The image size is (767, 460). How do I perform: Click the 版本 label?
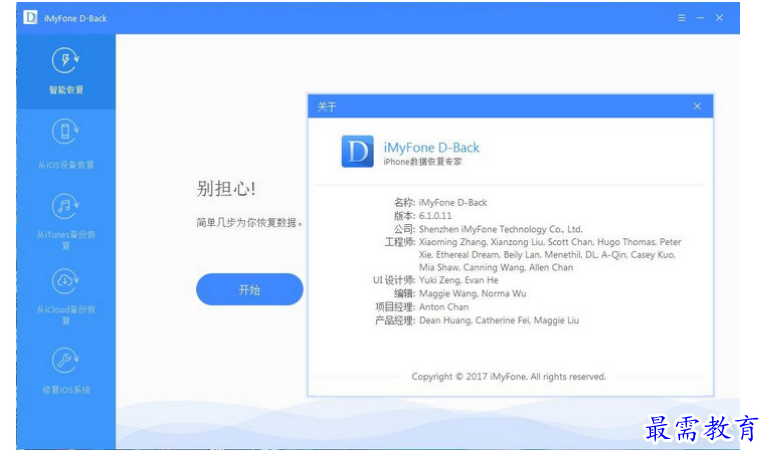pyautogui.click(x=405, y=216)
